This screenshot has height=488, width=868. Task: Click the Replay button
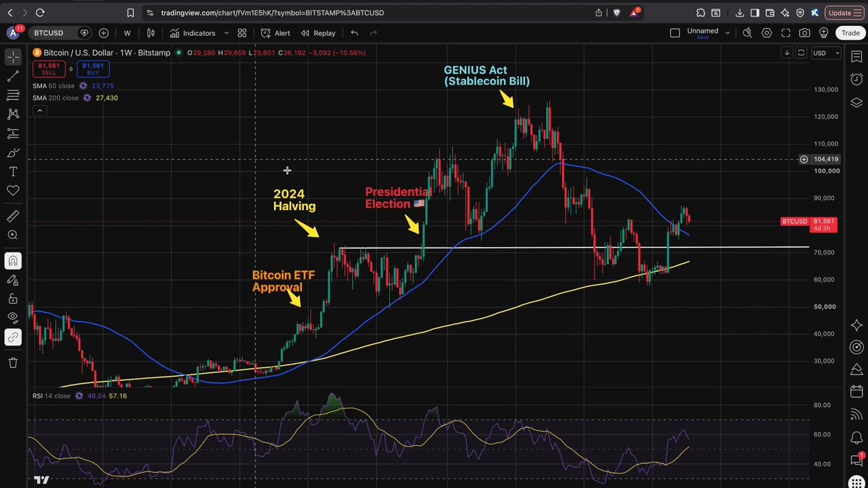click(318, 33)
